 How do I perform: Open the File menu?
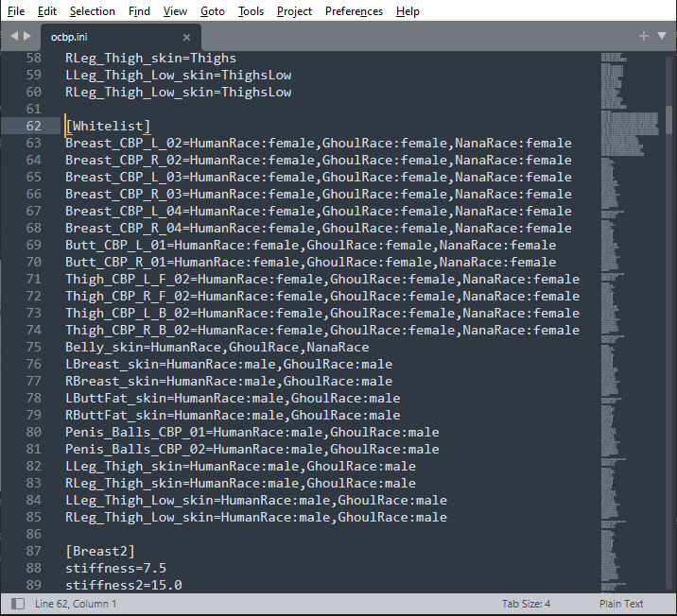click(x=16, y=11)
